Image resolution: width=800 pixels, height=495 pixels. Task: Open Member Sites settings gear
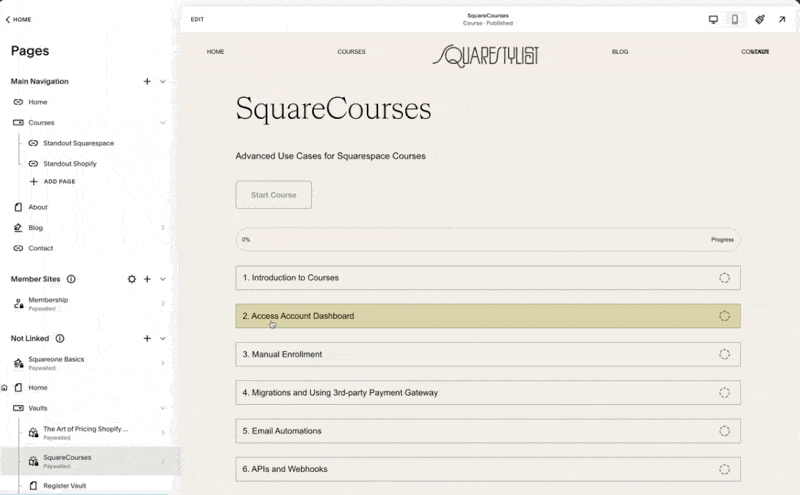132,279
